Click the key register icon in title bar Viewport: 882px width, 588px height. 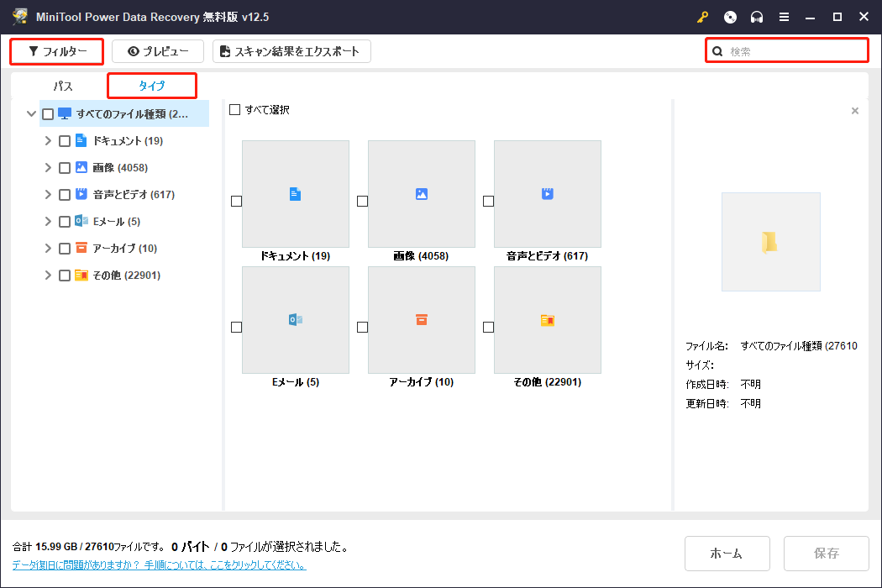pyautogui.click(x=702, y=17)
